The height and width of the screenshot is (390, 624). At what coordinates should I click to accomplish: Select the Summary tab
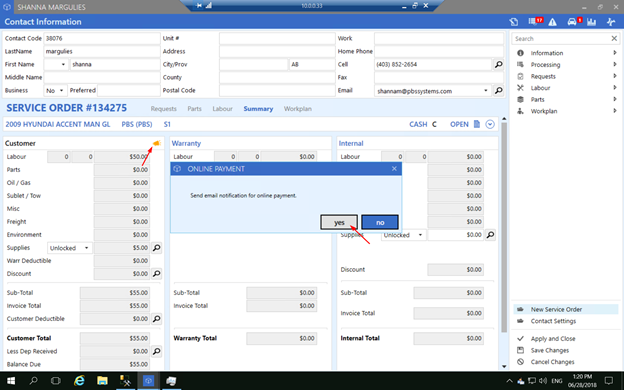258,109
